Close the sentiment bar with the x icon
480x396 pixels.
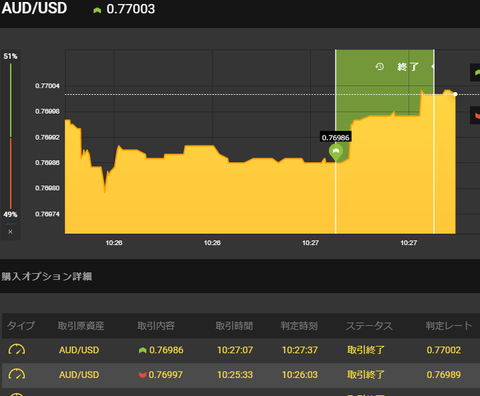[10, 232]
